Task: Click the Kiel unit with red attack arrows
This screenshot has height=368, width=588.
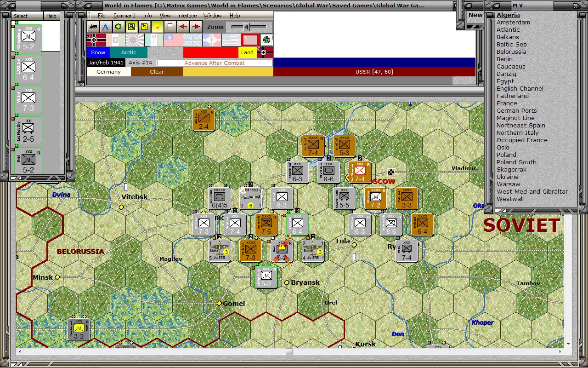Action: coord(282,251)
